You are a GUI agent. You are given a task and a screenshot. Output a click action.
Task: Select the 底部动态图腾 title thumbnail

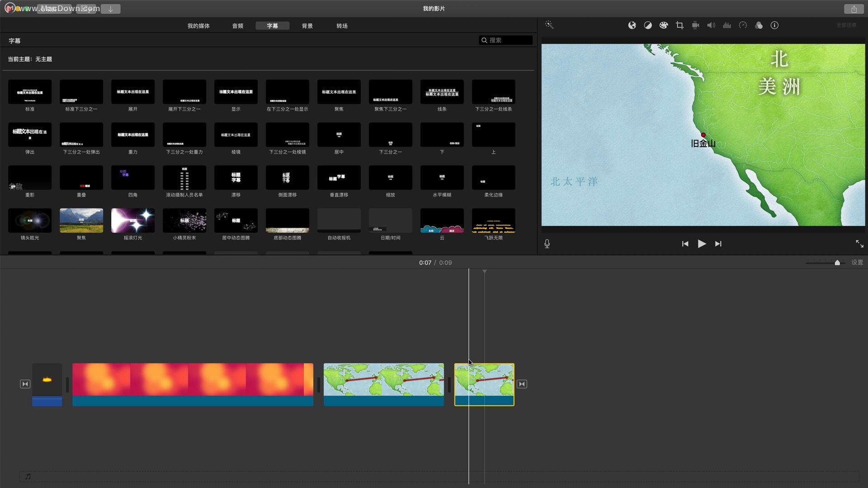coord(288,221)
